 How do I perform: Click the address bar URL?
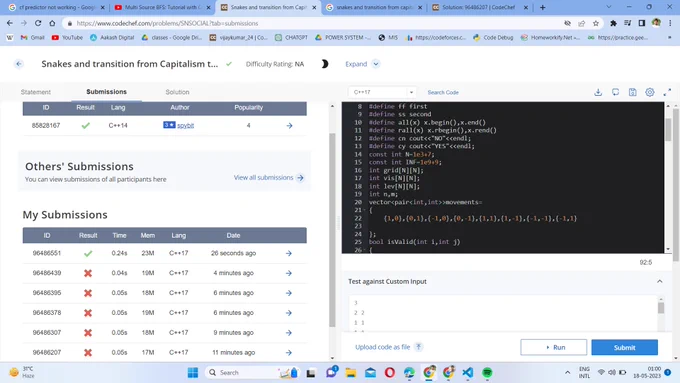[167, 23]
